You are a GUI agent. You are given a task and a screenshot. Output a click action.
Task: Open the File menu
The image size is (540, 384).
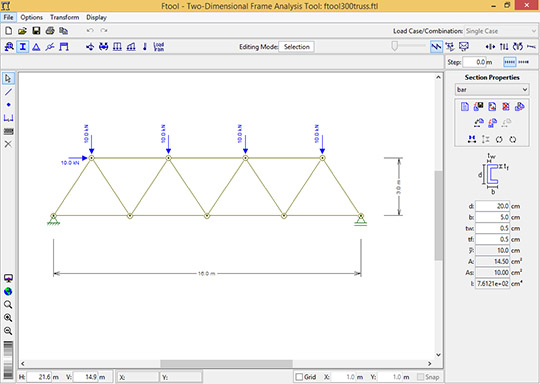pos(8,17)
